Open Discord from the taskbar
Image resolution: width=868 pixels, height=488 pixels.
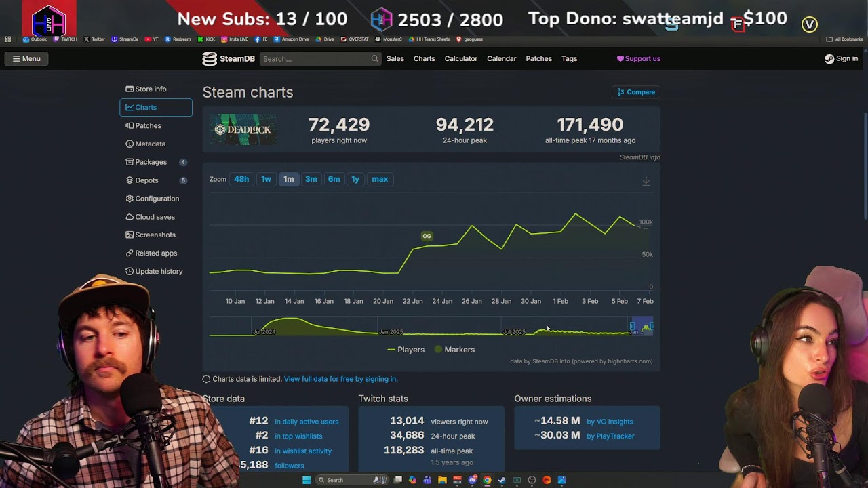[473, 480]
